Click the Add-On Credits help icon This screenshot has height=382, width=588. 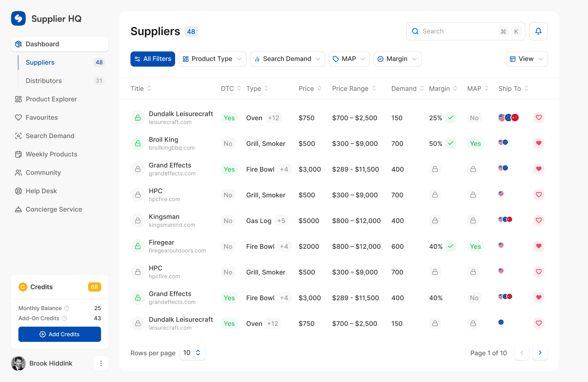pyautogui.click(x=64, y=318)
